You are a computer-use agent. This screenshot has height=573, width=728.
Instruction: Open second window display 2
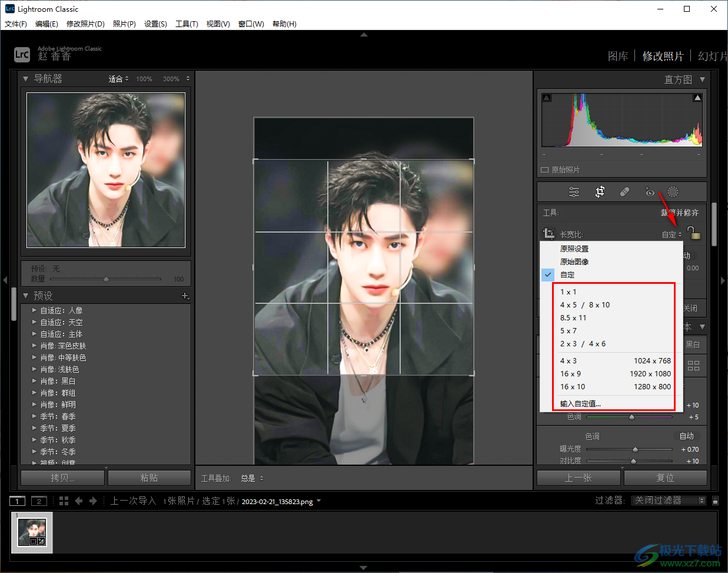click(x=39, y=501)
